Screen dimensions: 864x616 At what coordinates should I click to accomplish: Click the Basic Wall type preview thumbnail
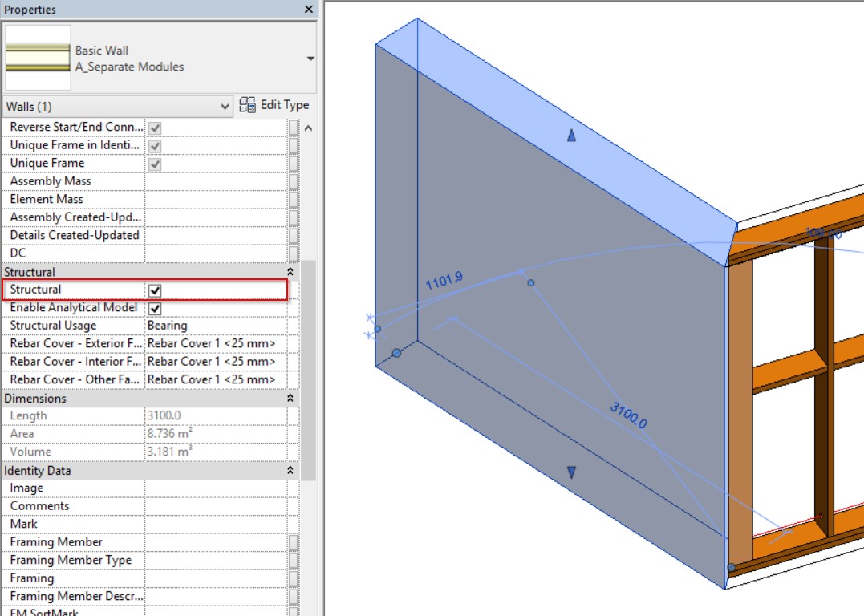[38, 59]
